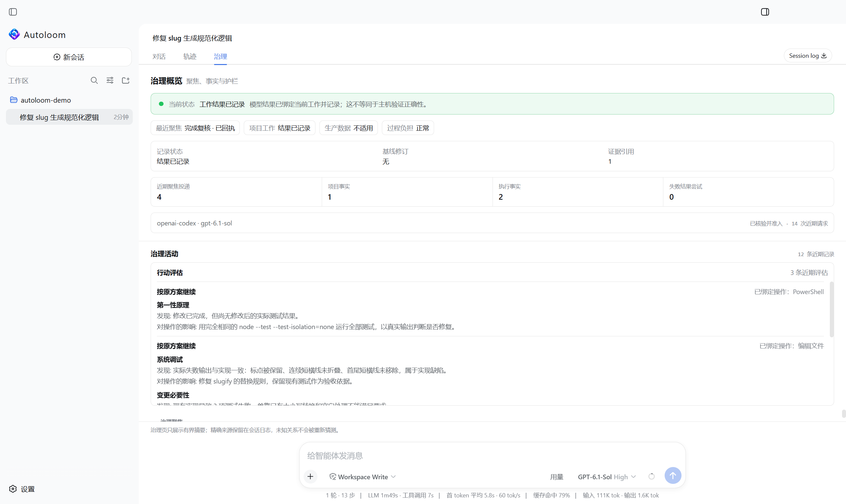Download the Session log
846x504 pixels.
(x=808, y=56)
